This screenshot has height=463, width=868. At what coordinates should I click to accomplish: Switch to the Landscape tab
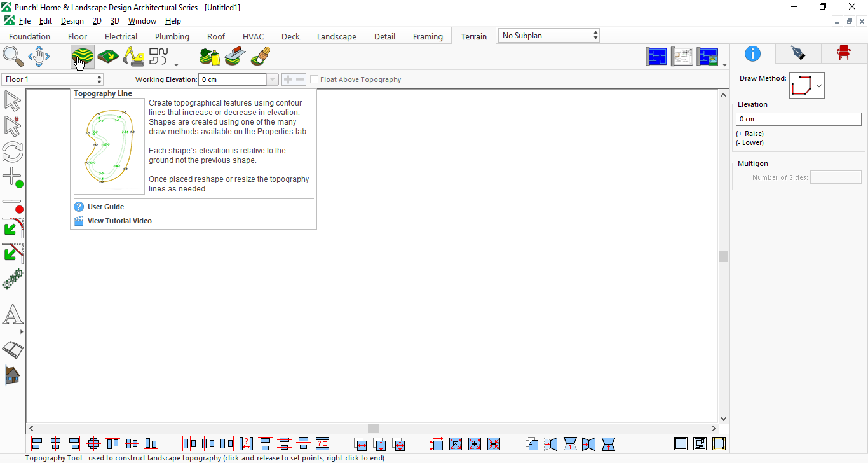337,36
